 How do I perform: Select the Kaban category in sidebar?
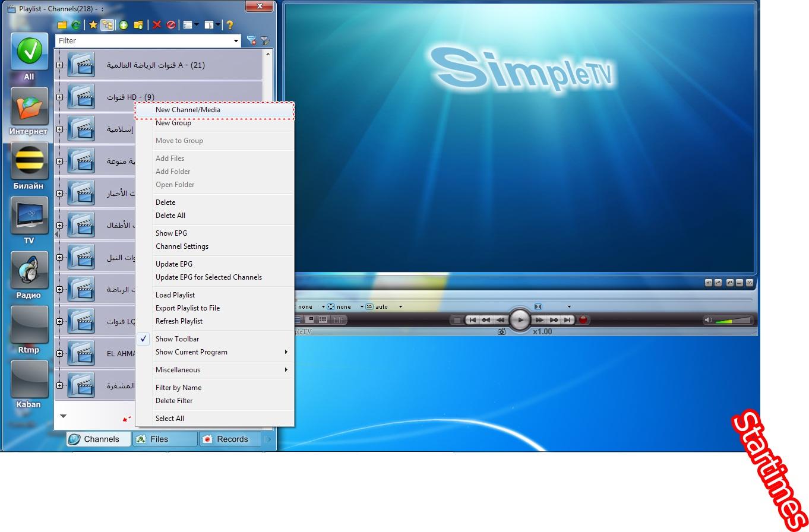click(x=29, y=385)
